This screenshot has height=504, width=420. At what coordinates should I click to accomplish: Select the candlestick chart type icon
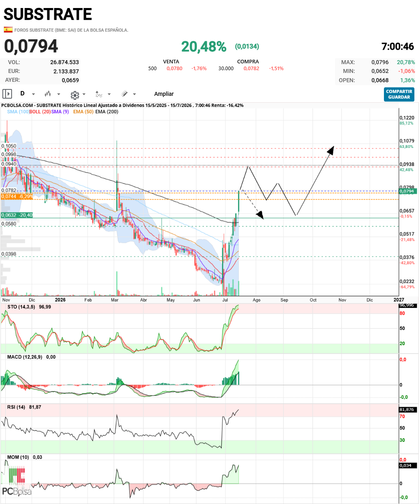point(48,94)
